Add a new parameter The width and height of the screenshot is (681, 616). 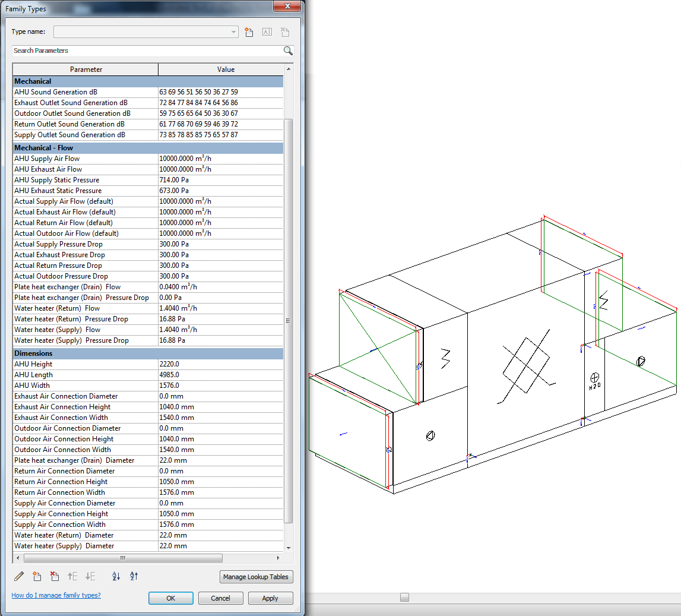point(37,576)
